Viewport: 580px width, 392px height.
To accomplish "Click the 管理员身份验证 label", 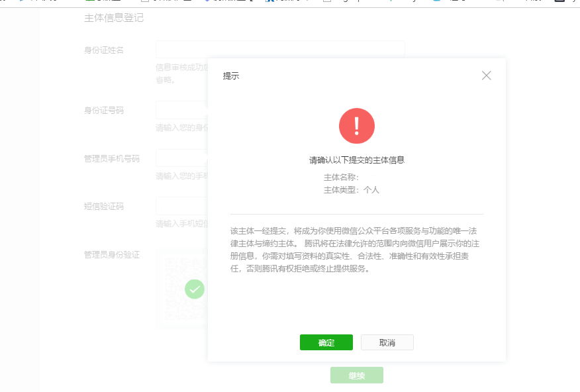I will [x=112, y=255].
